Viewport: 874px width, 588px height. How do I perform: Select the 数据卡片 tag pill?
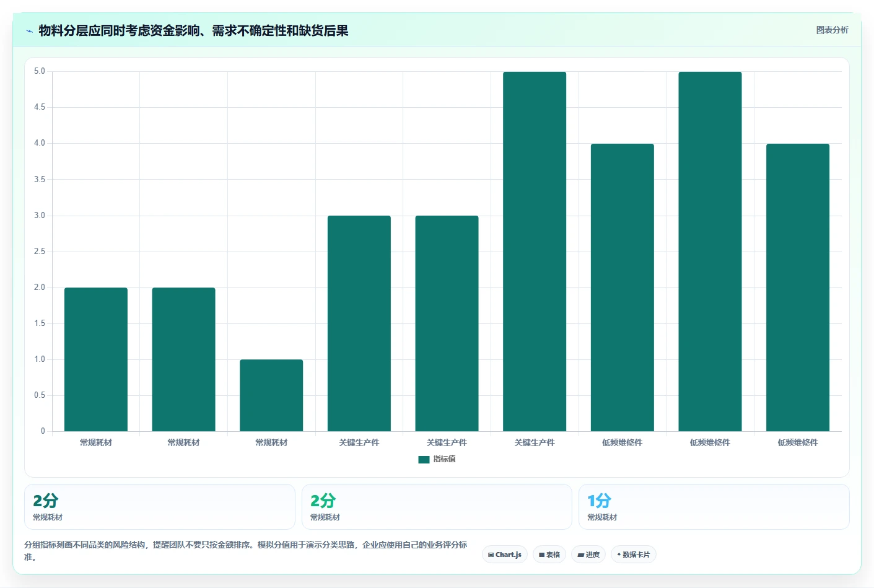(x=634, y=555)
